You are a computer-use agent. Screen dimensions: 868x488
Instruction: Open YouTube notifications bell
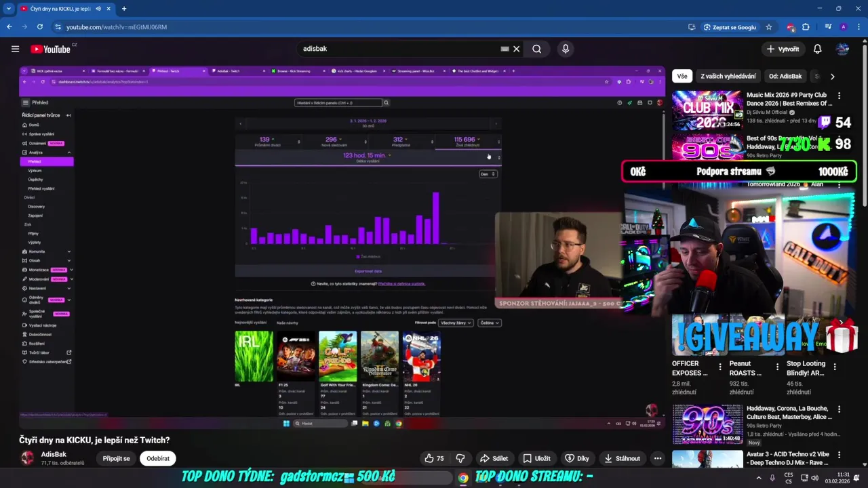[x=817, y=49]
